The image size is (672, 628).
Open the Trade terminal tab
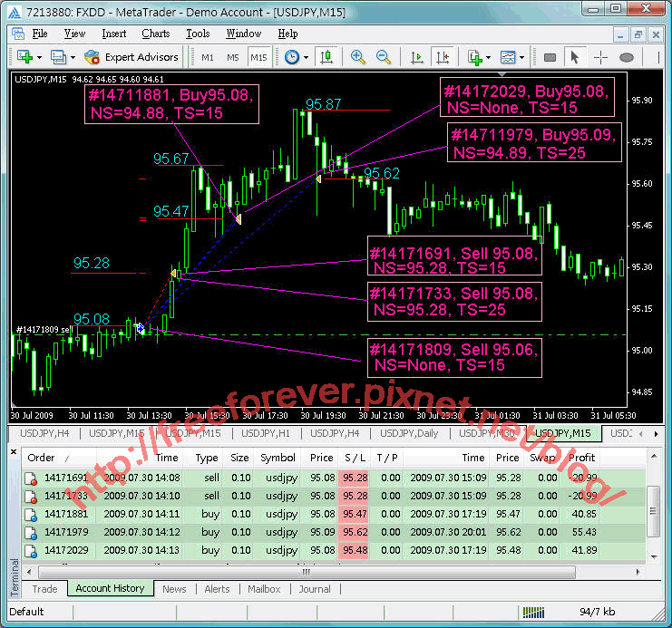(44, 589)
